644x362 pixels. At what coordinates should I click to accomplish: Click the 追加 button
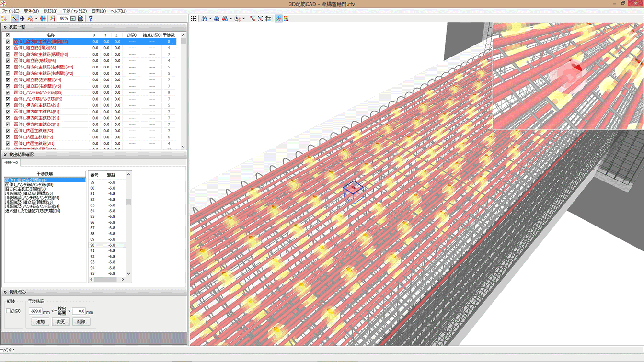pyautogui.click(x=40, y=322)
